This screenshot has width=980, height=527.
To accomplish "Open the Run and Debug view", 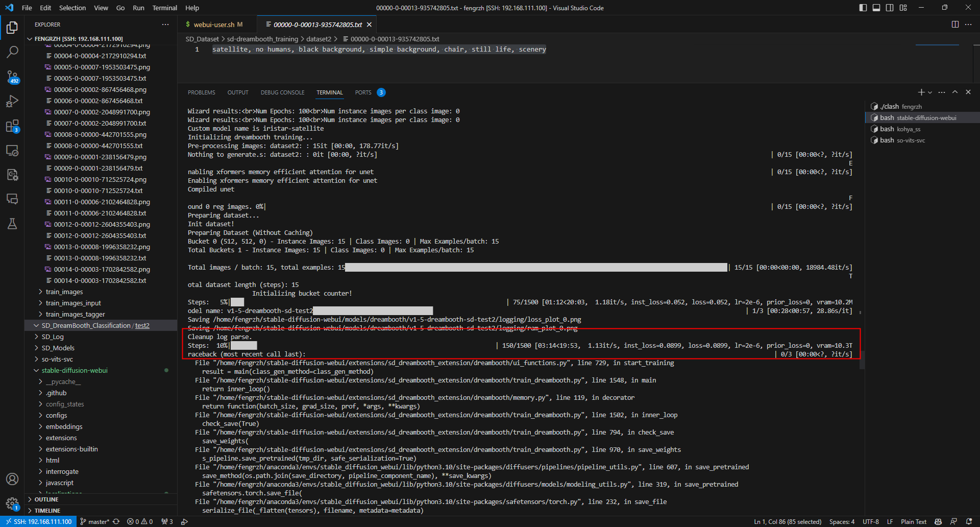I will pos(12,101).
